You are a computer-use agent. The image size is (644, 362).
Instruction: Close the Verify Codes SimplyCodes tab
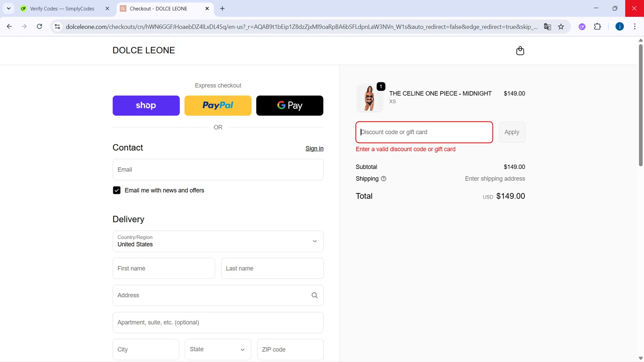[107, 9]
